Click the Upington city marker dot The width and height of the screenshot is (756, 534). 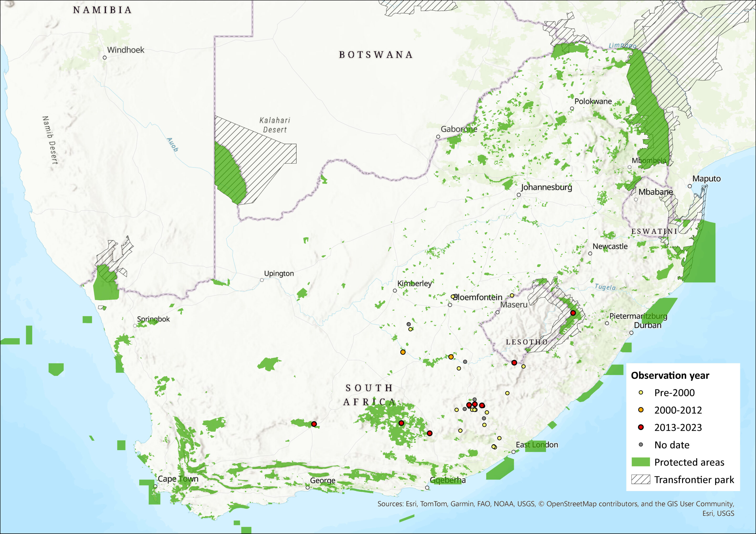coord(262,280)
